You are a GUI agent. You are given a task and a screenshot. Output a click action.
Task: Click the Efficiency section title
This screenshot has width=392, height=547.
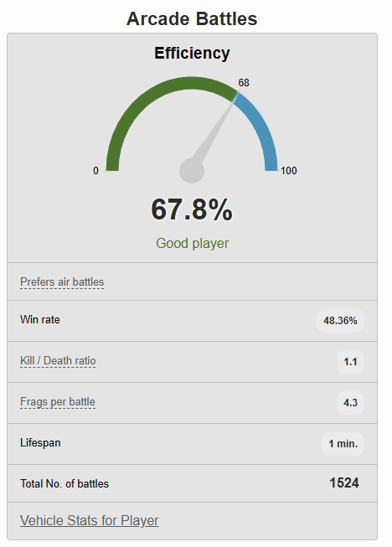click(x=192, y=53)
